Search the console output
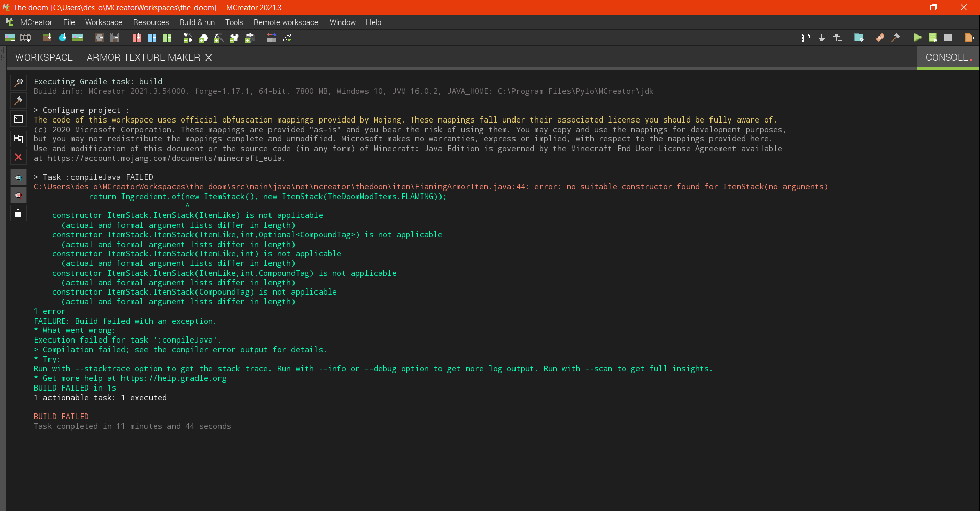The height and width of the screenshot is (511, 980). (x=19, y=82)
